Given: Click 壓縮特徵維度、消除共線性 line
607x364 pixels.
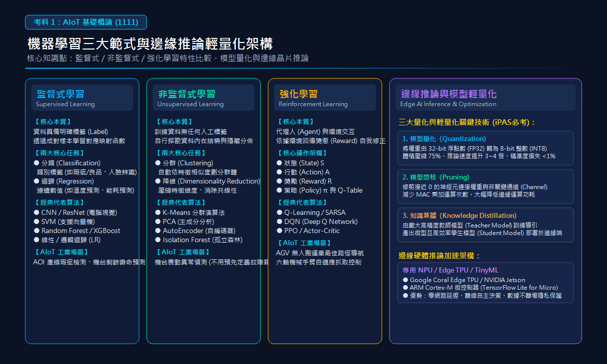Looking at the screenshot, I should tap(197, 190).
